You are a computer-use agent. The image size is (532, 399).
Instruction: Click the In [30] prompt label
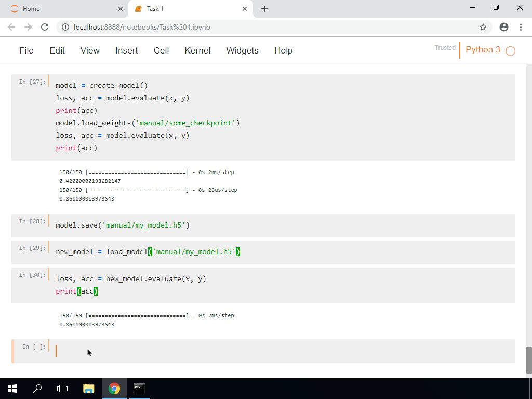point(32,275)
